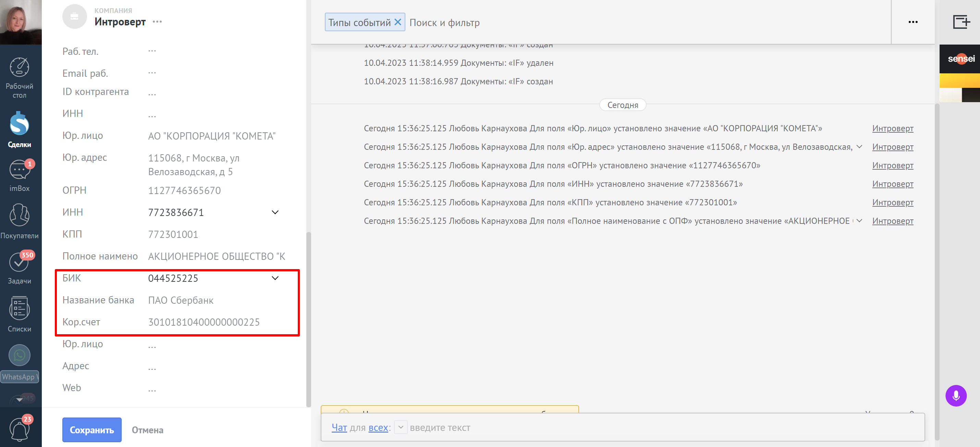Click Отмена button

tap(148, 430)
